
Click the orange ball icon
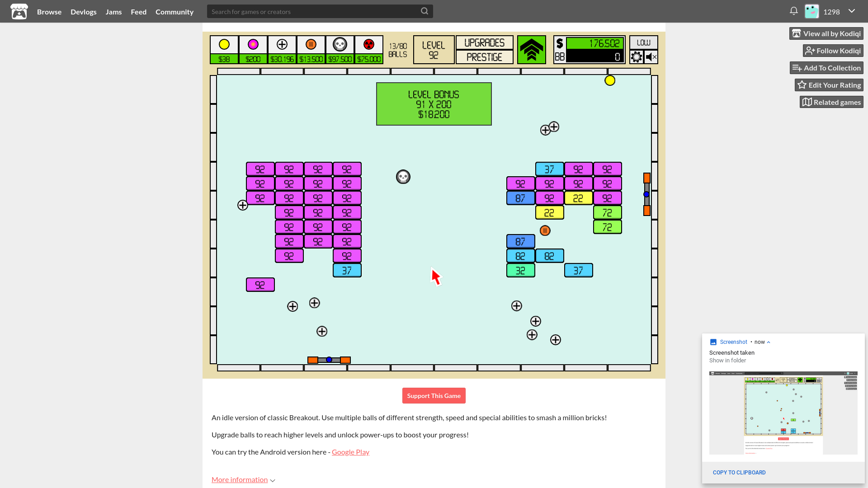click(311, 44)
